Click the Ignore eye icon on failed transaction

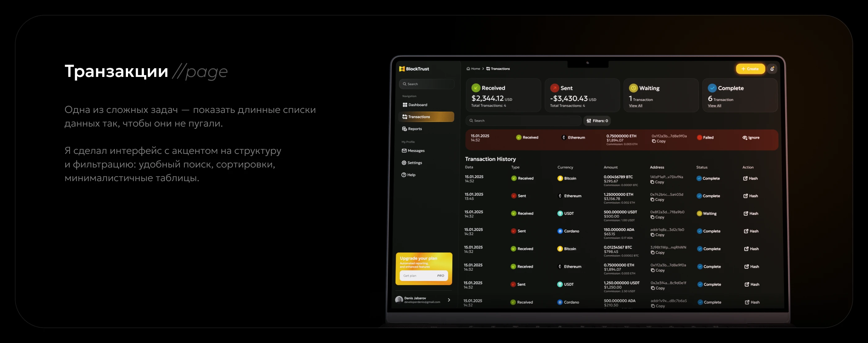click(745, 138)
